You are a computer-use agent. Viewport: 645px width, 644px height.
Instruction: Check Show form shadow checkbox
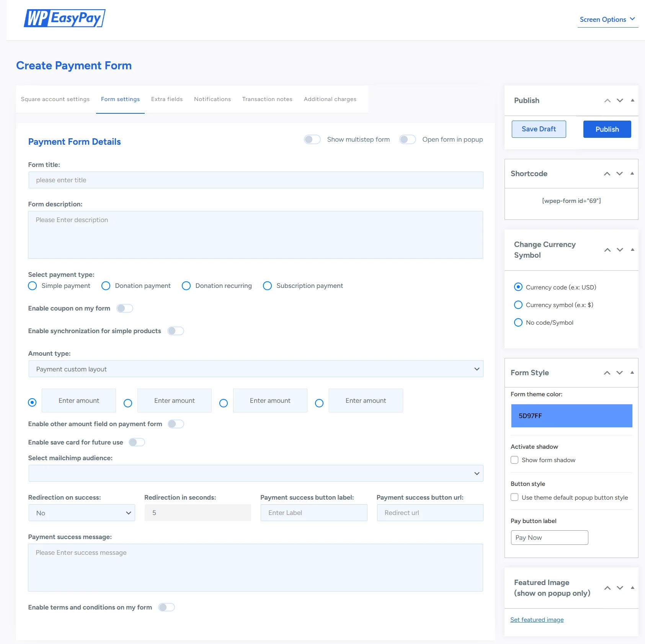(514, 460)
